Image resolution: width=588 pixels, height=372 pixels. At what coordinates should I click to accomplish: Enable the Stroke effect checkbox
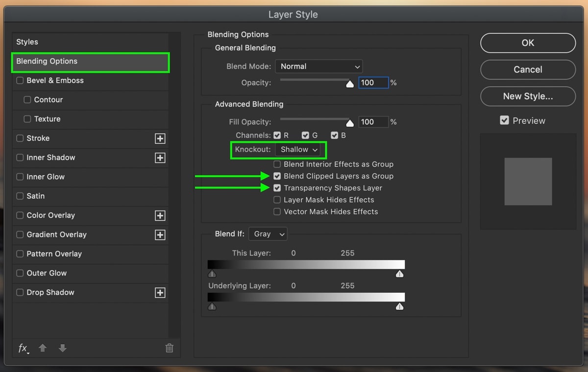20,139
